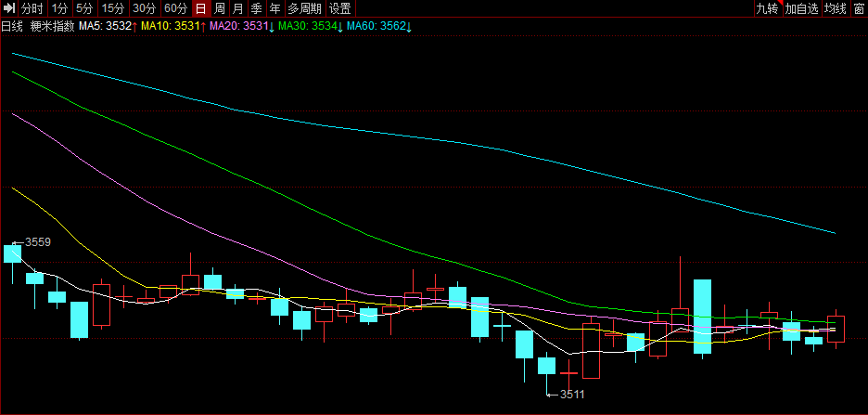Switch to 季 quarterly chart
Screen dimensions: 868x415
(x=256, y=8)
